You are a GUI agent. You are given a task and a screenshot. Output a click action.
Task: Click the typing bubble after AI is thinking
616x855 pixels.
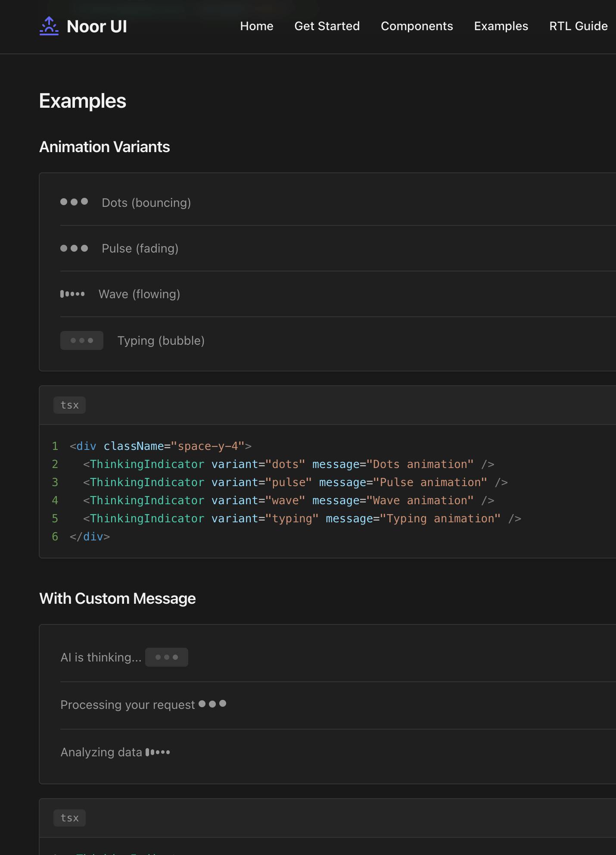(167, 657)
